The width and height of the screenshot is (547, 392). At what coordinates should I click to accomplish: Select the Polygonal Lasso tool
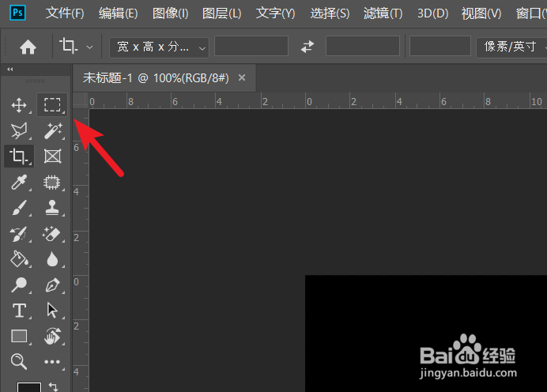[19, 130]
